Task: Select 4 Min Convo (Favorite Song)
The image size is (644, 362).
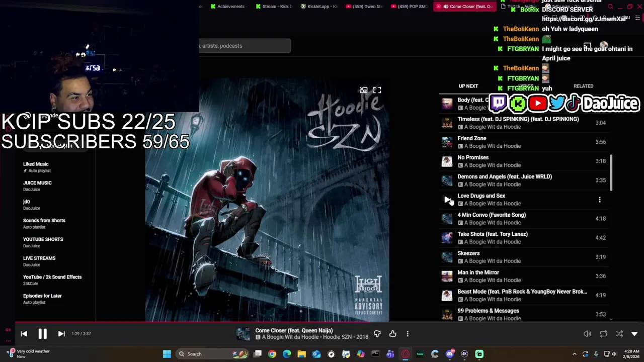Action: pyautogui.click(x=523, y=219)
